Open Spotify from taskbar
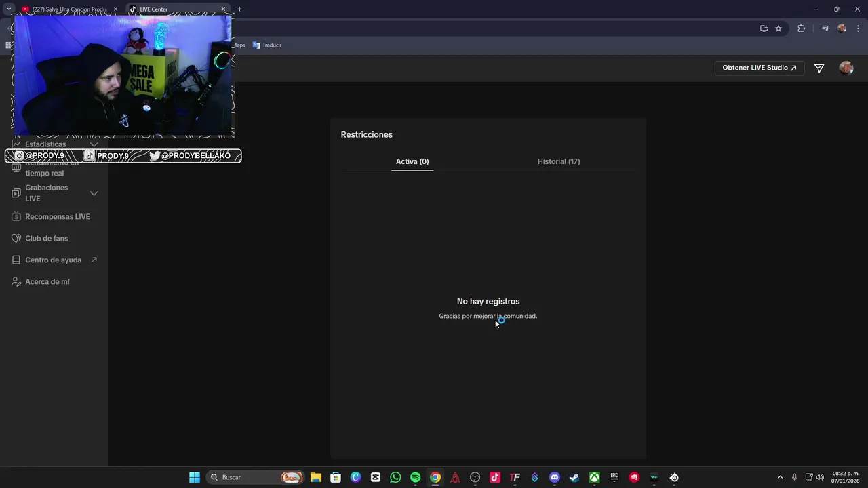Viewport: 868px width, 488px height. pos(416,477)
